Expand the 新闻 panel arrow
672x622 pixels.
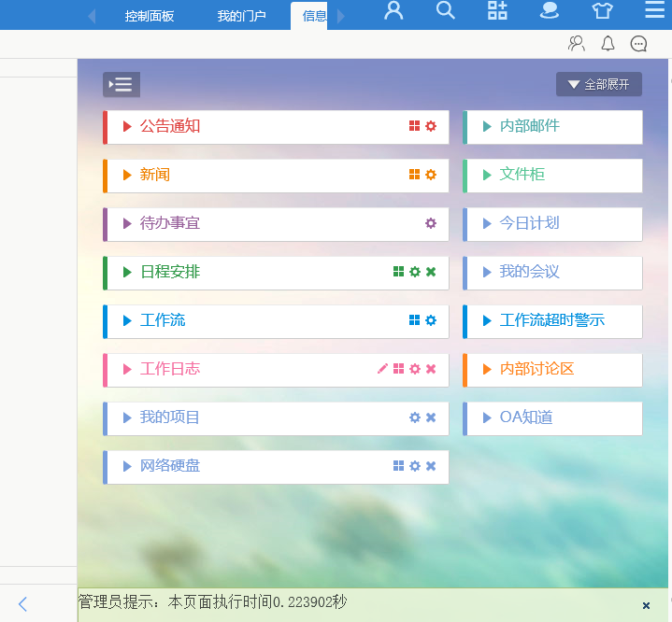coord(127,175)
